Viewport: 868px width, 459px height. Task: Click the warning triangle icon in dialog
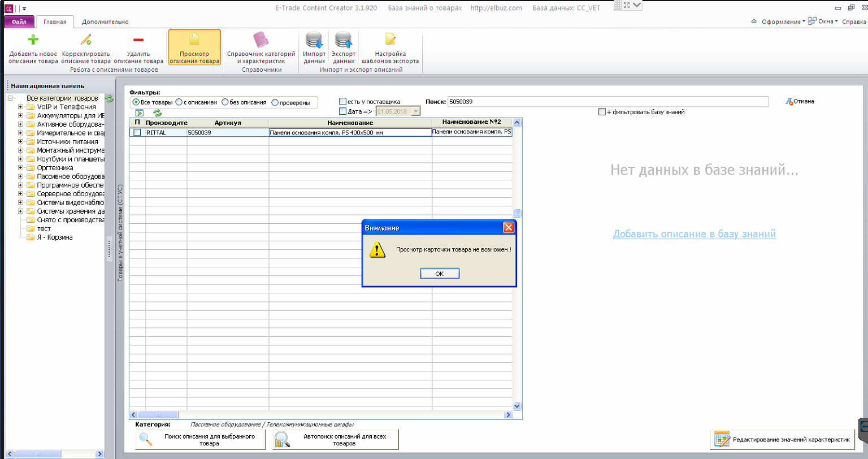tap(377, 249)
